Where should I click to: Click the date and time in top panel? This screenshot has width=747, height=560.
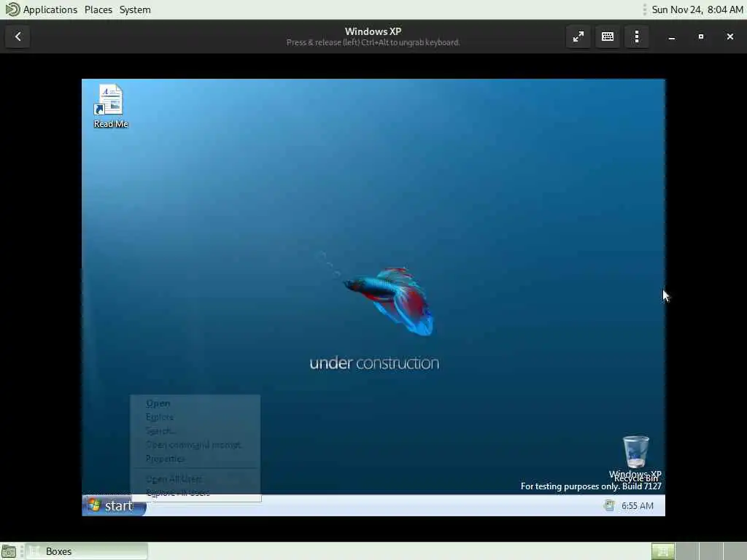(x=697, y=9)
